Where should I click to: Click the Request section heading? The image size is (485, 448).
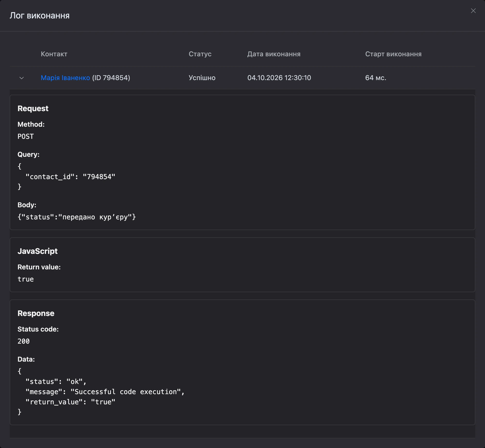[33, 108]
